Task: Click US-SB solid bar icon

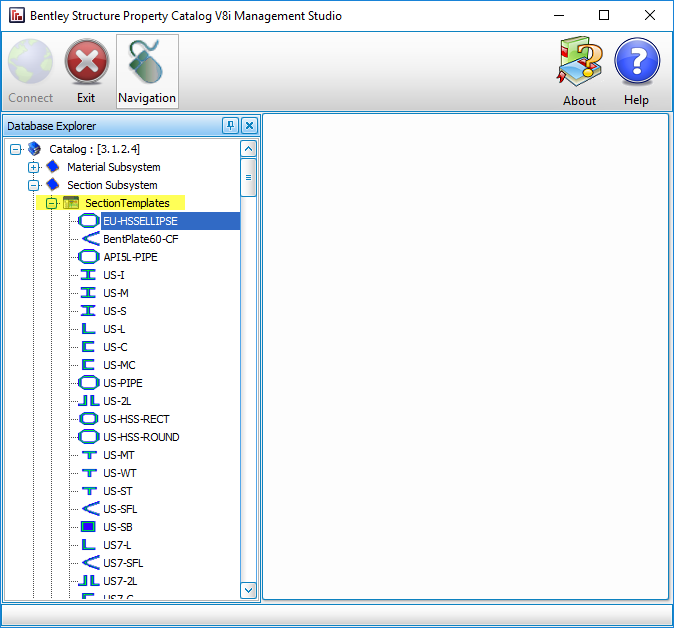Action: point(88,527)
